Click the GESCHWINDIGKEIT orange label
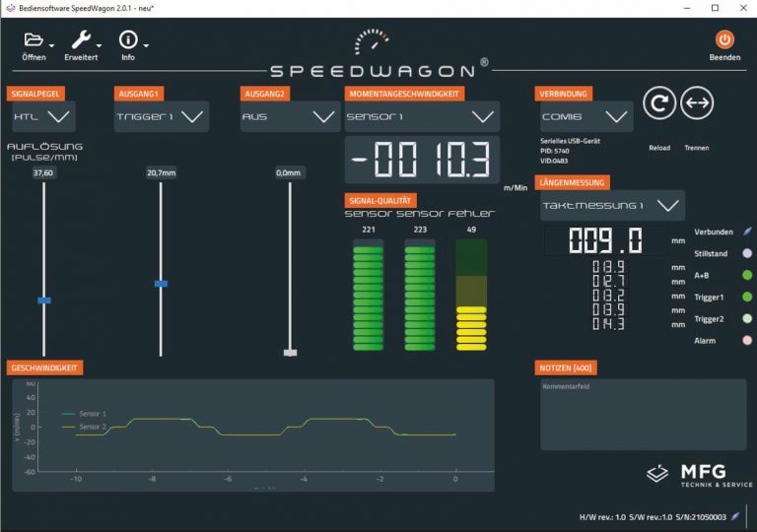Screen dimensions: 757x532 pos(44,367)
